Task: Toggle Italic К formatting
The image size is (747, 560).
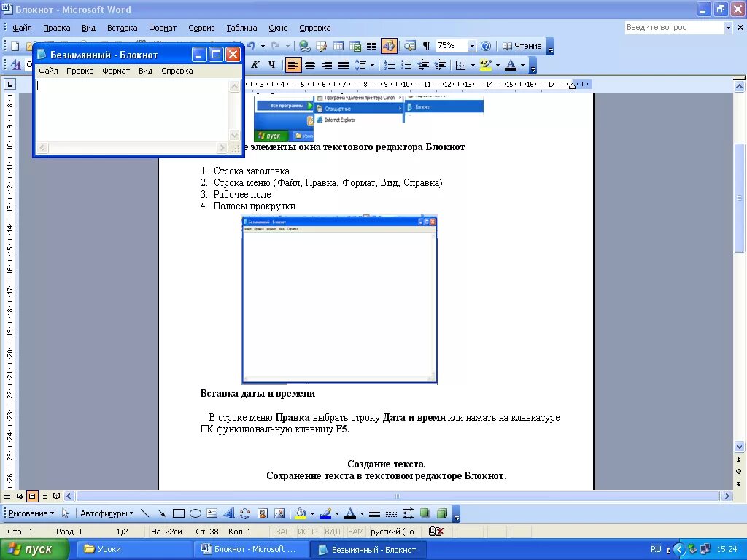Action: click(255, 65)
